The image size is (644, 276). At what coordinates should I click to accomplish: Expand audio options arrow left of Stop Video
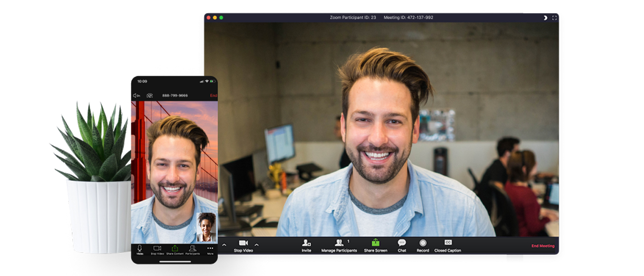pos(224,245)
